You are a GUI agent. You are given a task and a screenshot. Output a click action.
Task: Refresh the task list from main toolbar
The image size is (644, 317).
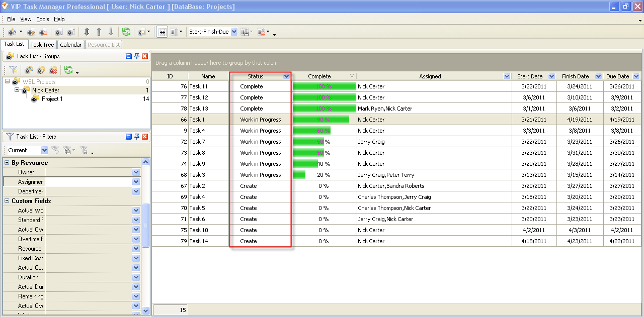pos(126,32)
